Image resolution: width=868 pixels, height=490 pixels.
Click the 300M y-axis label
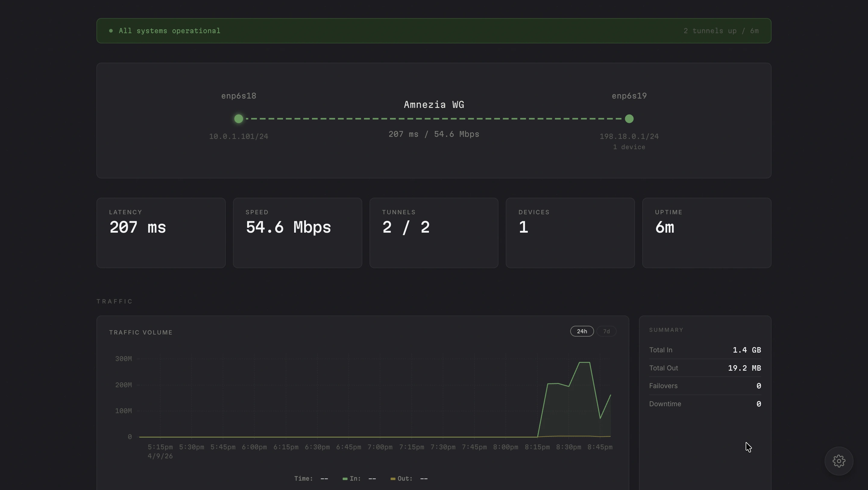point(123,359)
